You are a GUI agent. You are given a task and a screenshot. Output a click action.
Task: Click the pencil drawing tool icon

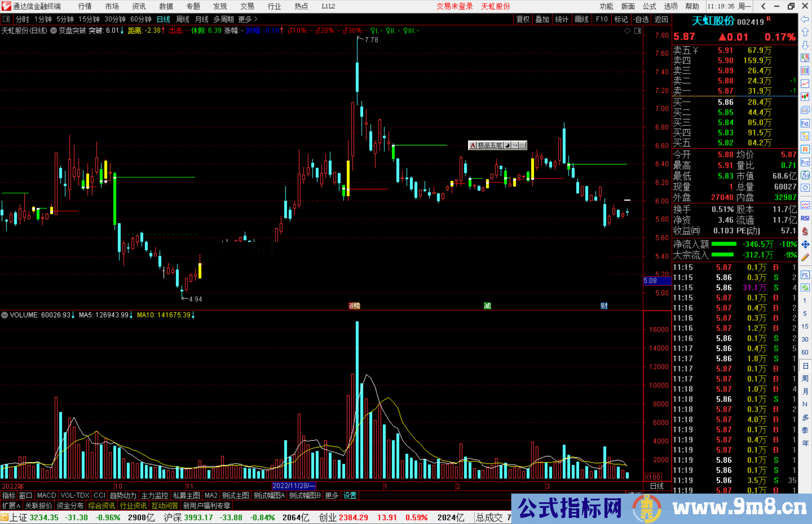point(805,257)
